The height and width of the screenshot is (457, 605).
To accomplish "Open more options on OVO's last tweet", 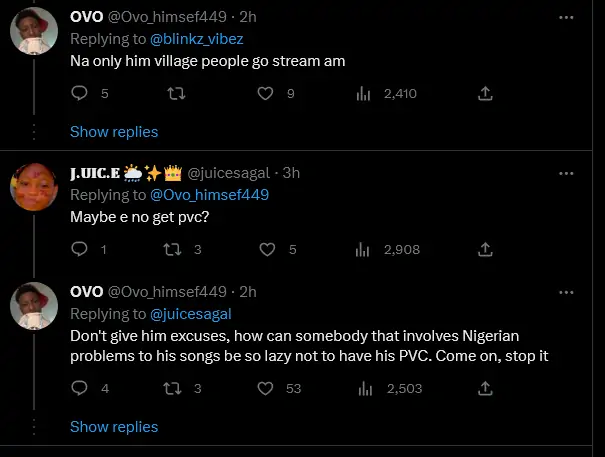I will (x=566, y=291).
